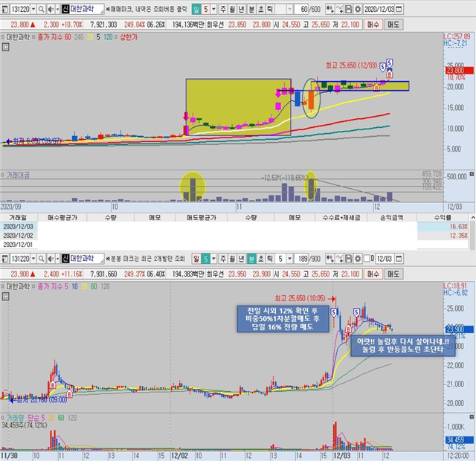Open grid data-table icon in top daily chart

[5, 47]
